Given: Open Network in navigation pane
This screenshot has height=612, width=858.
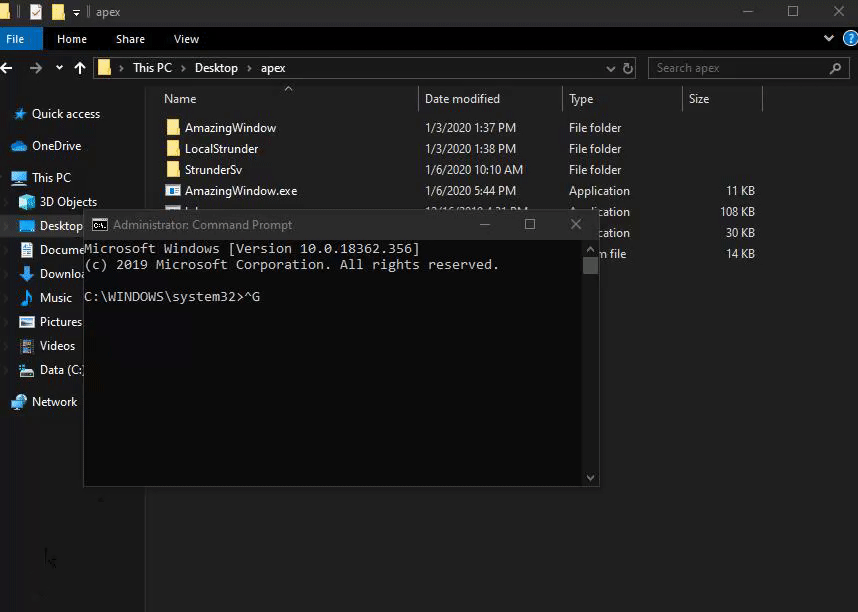Looking at the screenshot, I should 54,402.
